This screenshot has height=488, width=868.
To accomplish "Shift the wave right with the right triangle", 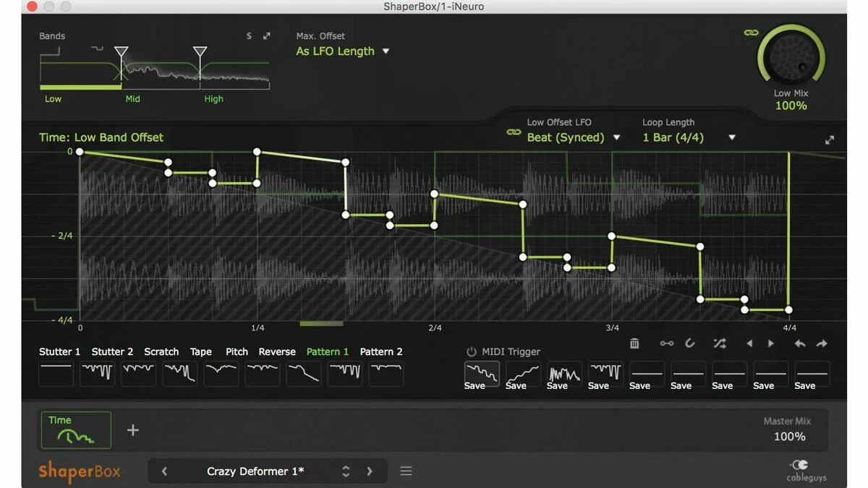I will tap(771, 343).
